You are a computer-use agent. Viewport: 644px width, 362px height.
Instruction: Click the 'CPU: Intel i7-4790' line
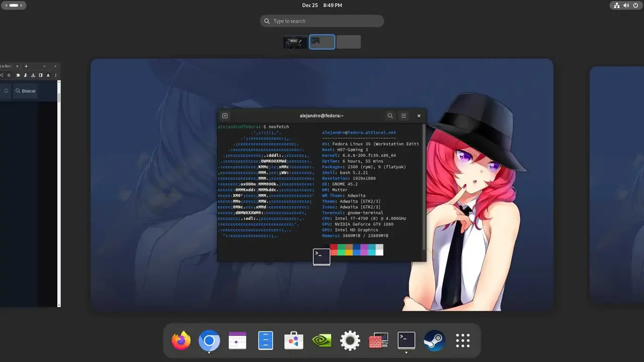(x=364, y=219)
